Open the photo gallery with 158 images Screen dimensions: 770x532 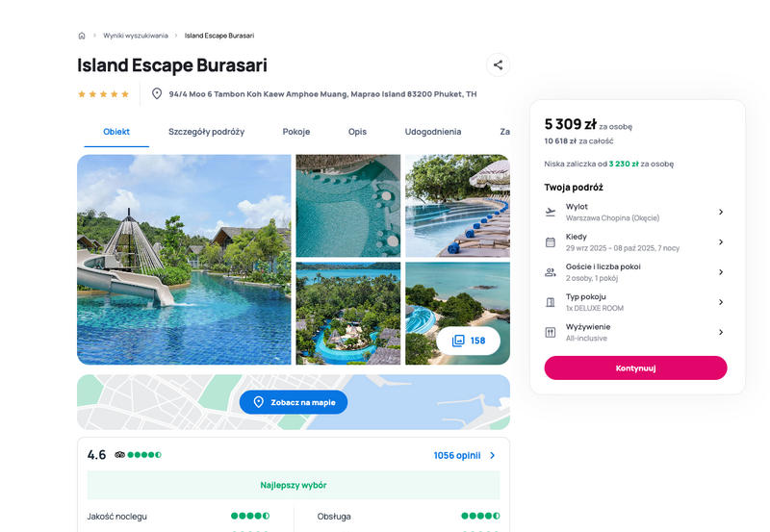(469, 341)
